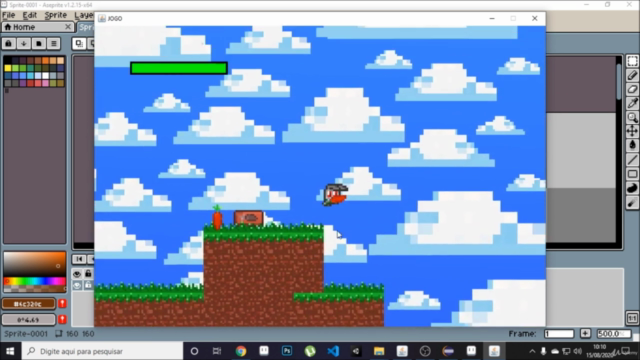
Task: Select the Blur tool in Aseprite
Action: coord(632,202)
